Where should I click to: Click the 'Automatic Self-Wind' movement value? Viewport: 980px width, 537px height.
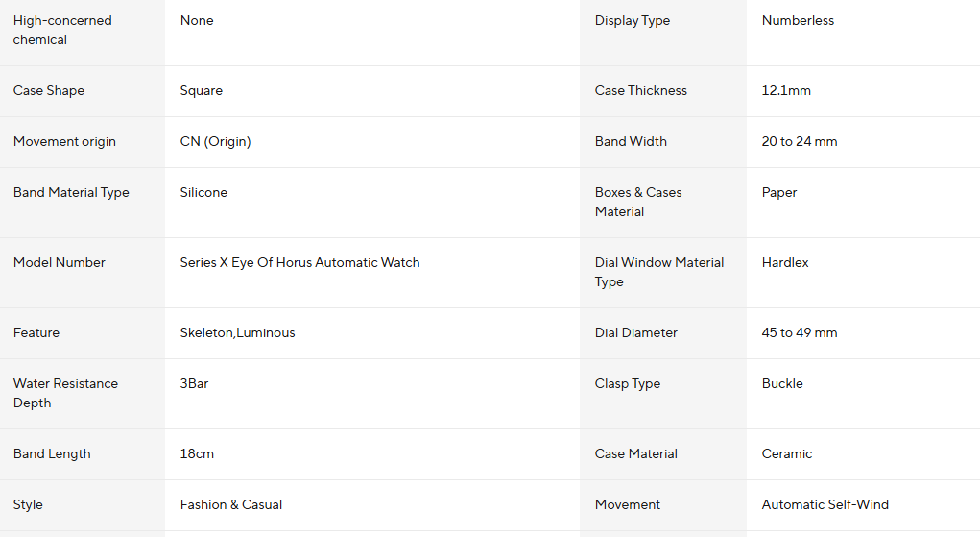coord(825,504)
